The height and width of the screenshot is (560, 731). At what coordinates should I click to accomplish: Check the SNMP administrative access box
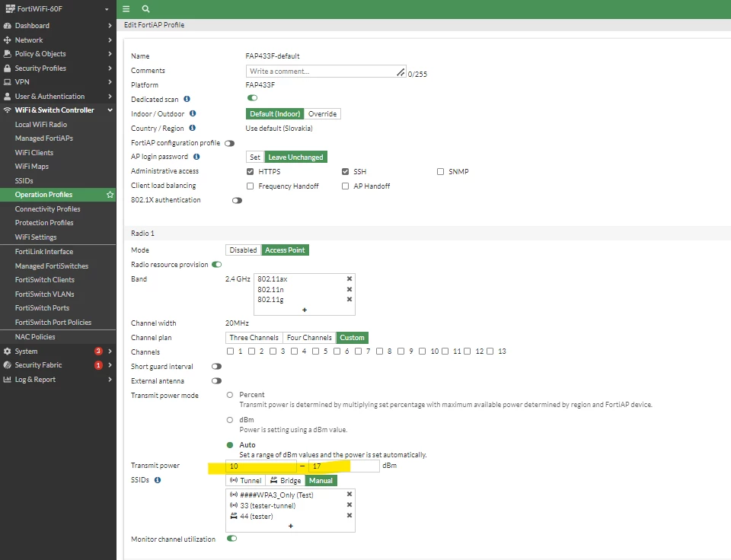coord(441,171)
